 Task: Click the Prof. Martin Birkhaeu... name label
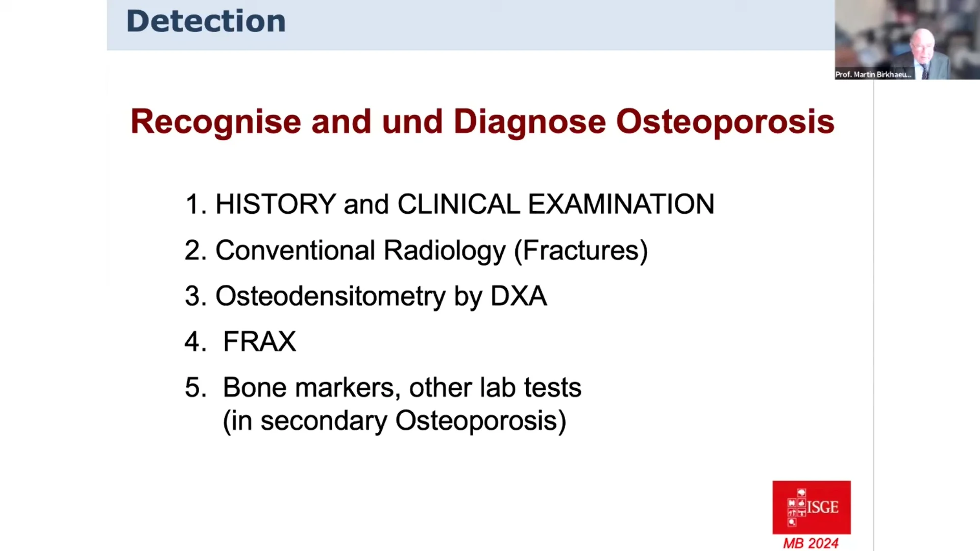873,74
